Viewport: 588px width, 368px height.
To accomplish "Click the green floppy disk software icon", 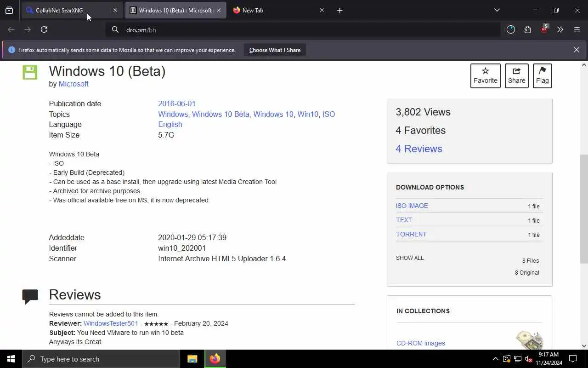I will pyautogui.click(x=30, y=72).
